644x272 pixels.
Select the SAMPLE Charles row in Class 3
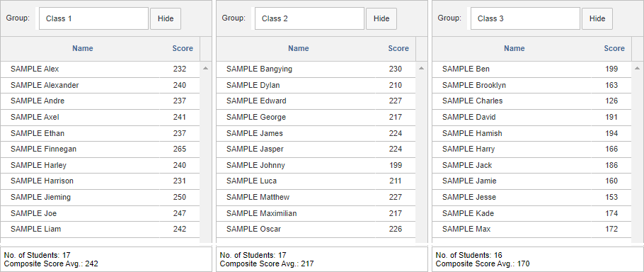532,101
